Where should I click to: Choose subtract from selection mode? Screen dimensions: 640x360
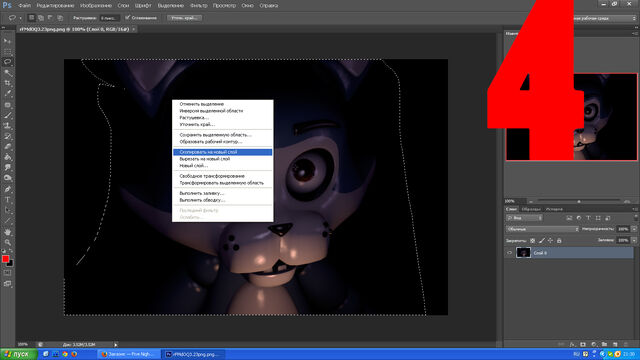50,18
